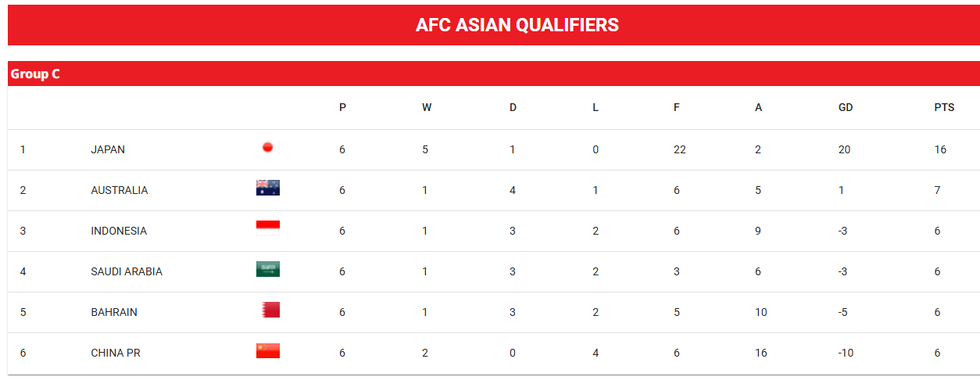Select Japan's 16 points value
This screenshot has height=384, width=980.
tap(940, 149)
